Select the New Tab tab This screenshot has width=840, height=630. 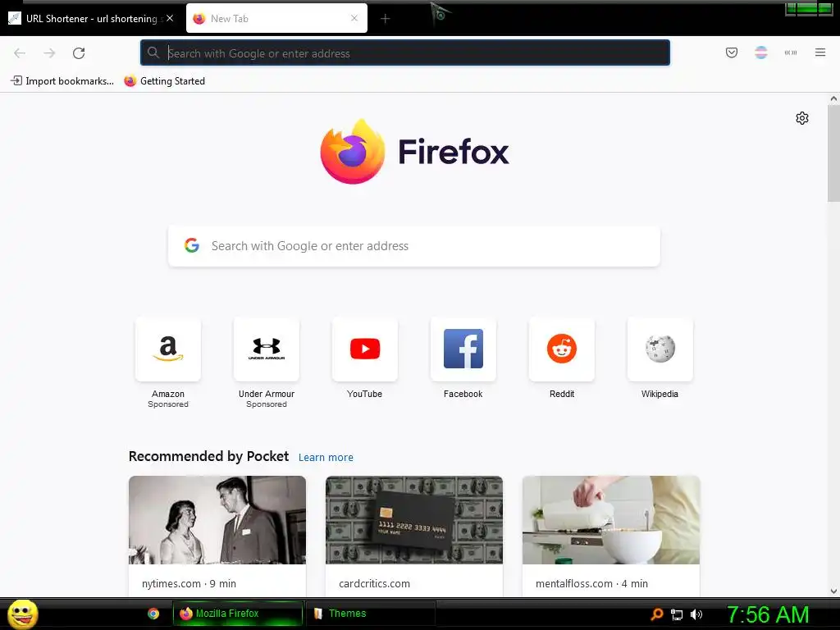(276, 18)
